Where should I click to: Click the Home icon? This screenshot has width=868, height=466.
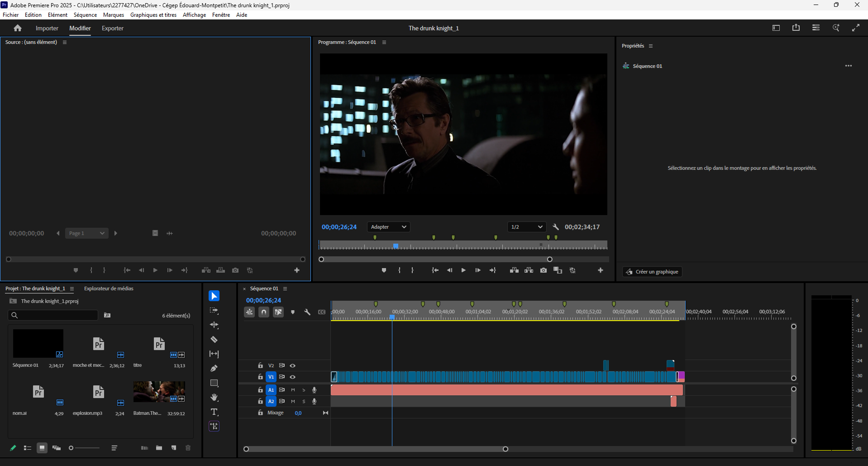coord(18,28)
